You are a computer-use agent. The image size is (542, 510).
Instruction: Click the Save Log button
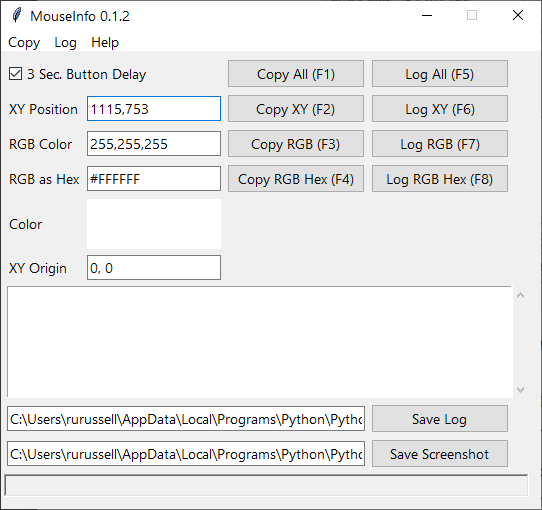440,419
